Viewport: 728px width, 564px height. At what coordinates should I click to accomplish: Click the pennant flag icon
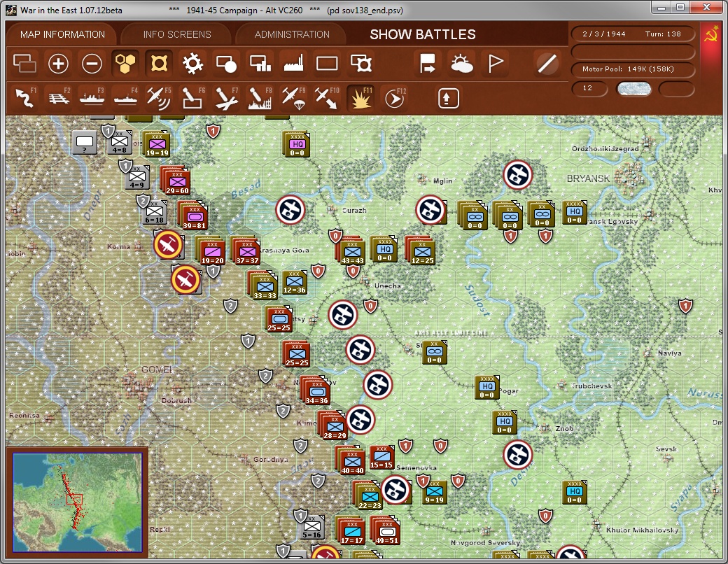click(x=496, y=64)
